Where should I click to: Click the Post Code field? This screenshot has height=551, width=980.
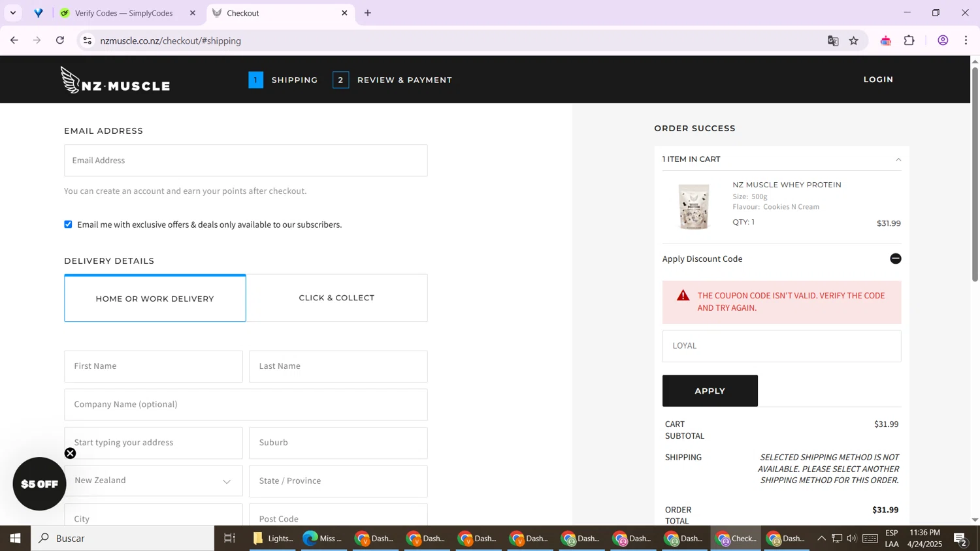pyautogui.click(x=338, y=515)
